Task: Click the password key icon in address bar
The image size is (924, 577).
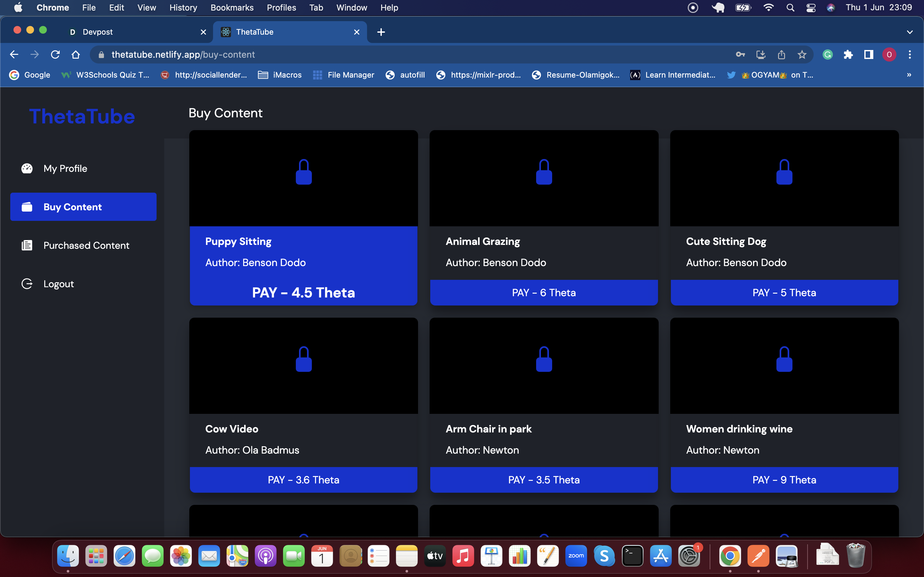Action: click(740, 54)
